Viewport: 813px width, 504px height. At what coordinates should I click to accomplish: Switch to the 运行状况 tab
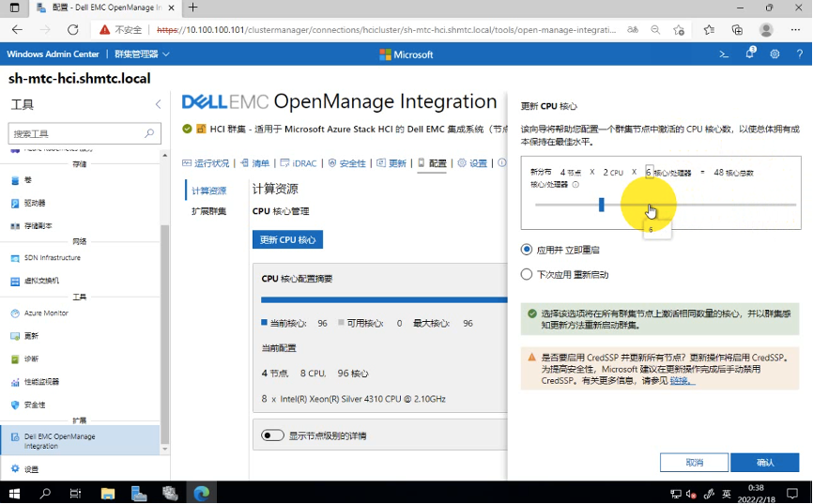[x=206, y=163]
